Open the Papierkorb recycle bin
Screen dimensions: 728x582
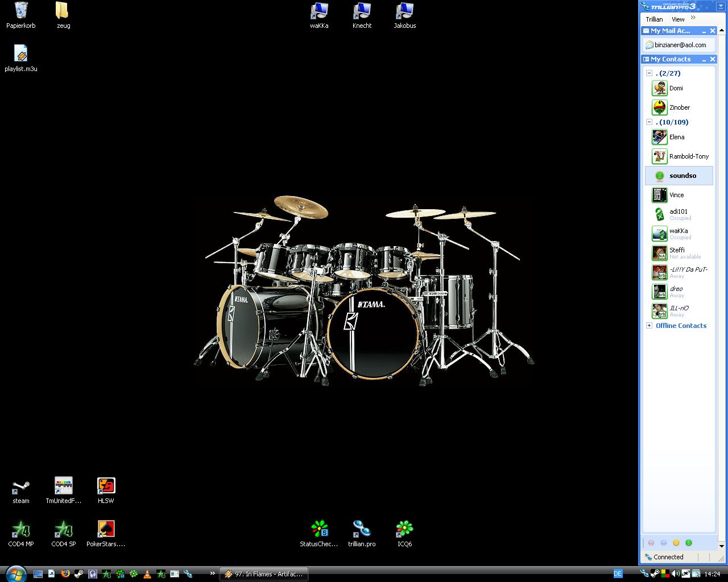click(21, 15)
